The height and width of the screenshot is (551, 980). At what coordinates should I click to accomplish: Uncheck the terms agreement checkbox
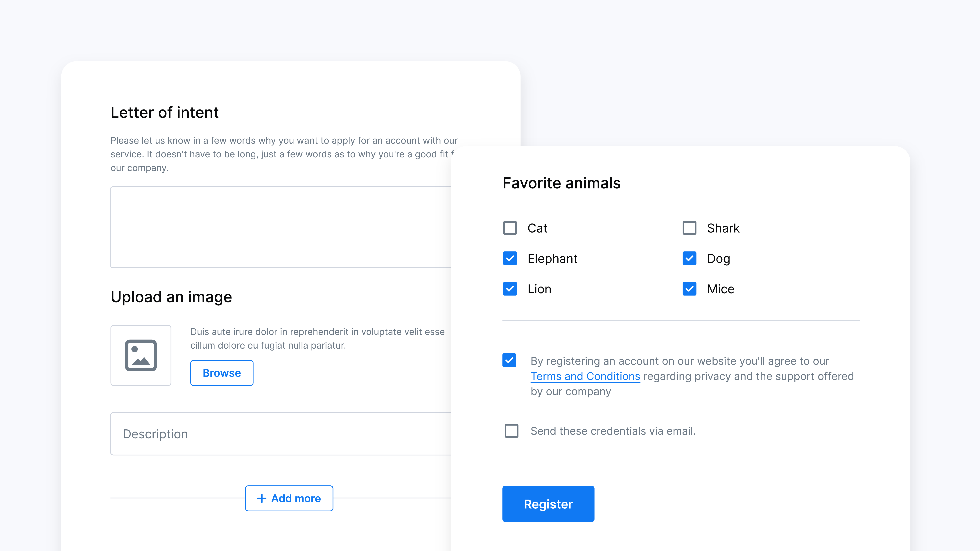click(509, 360)
